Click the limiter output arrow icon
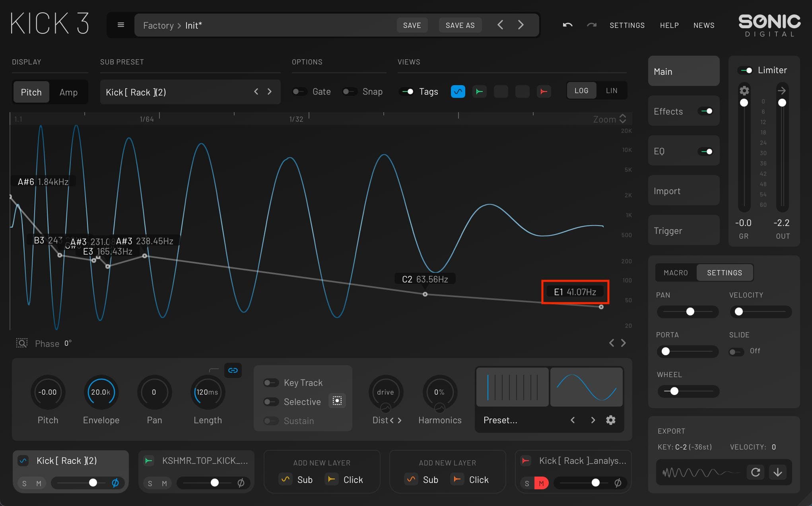The width and height of the screenshot is (812, 506). 782,90
